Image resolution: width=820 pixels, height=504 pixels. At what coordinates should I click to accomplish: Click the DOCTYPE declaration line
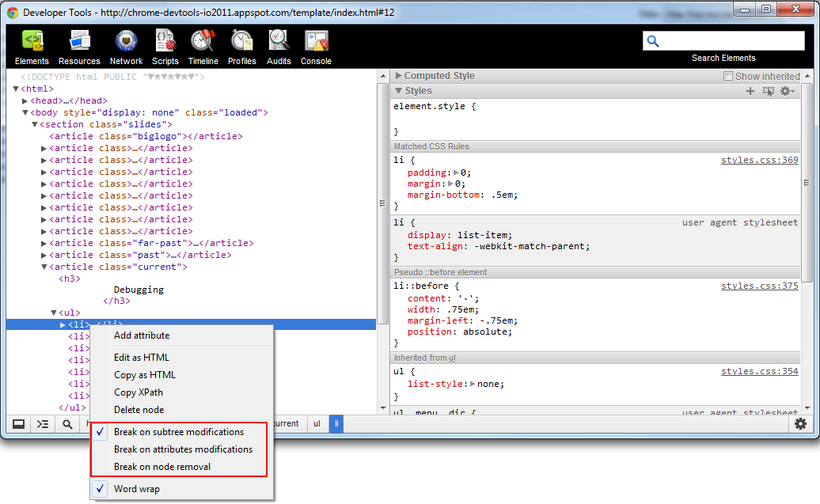click(112, 77)
